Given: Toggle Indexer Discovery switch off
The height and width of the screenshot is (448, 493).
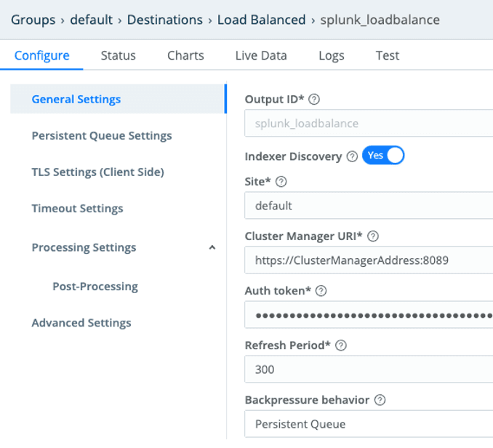Looking at the screenshot, I should [x=383, y=156].
